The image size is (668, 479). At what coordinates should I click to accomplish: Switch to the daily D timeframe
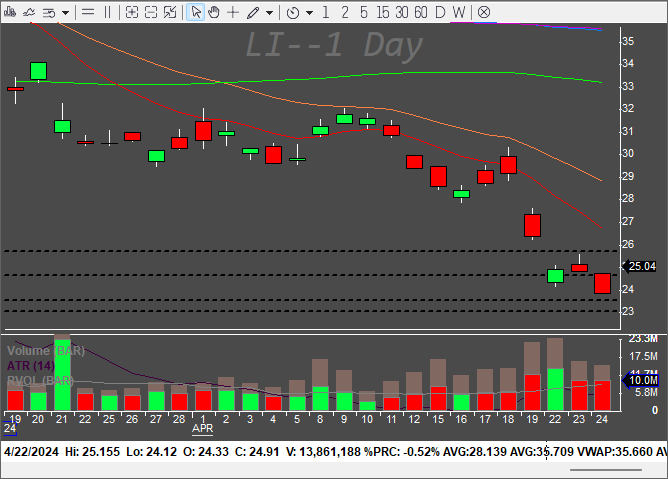click(x=440, y=12)
